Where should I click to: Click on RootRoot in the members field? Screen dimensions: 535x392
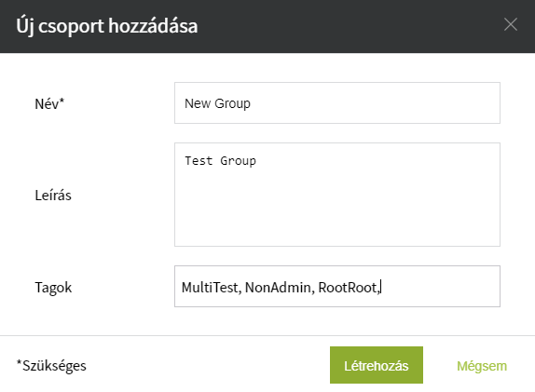tap(348, 288)
